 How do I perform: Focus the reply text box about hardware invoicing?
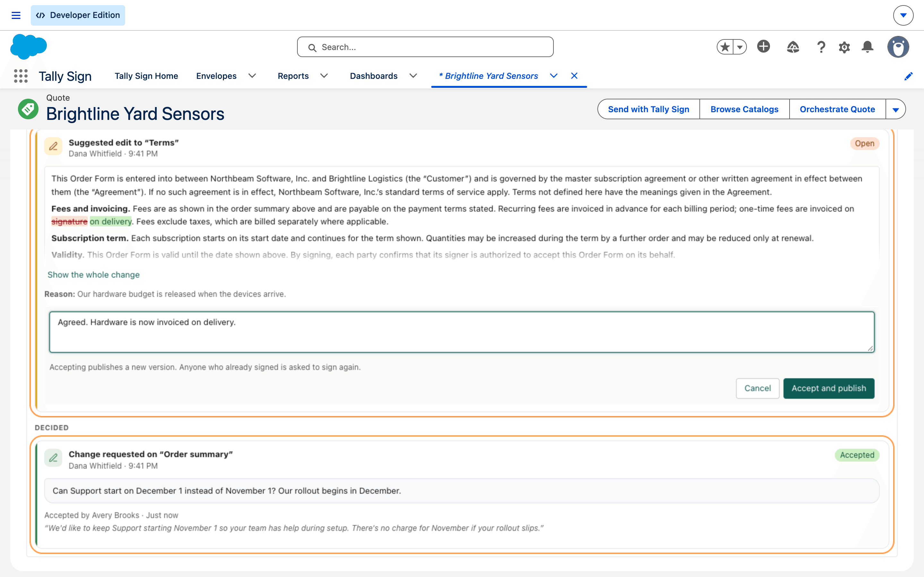tap(462, 332)
